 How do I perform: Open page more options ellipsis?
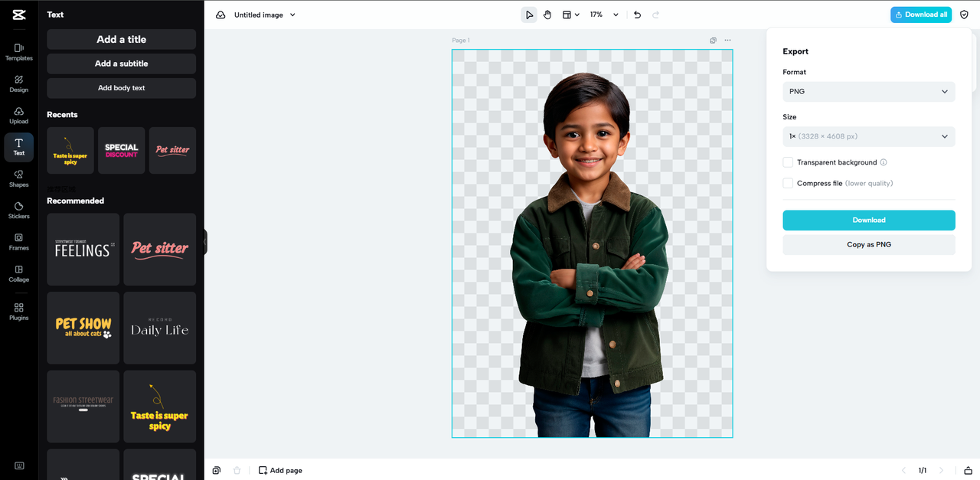tap(727, 41)
